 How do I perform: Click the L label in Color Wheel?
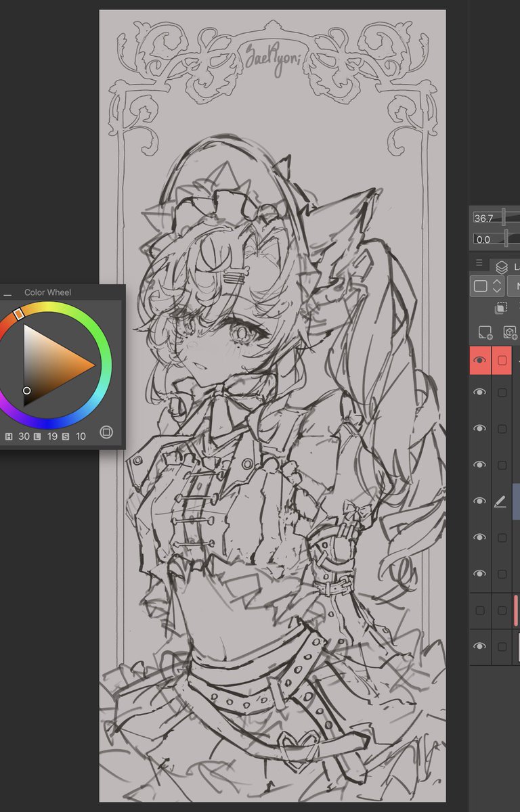pyautogui.click(x=37, y=436)
